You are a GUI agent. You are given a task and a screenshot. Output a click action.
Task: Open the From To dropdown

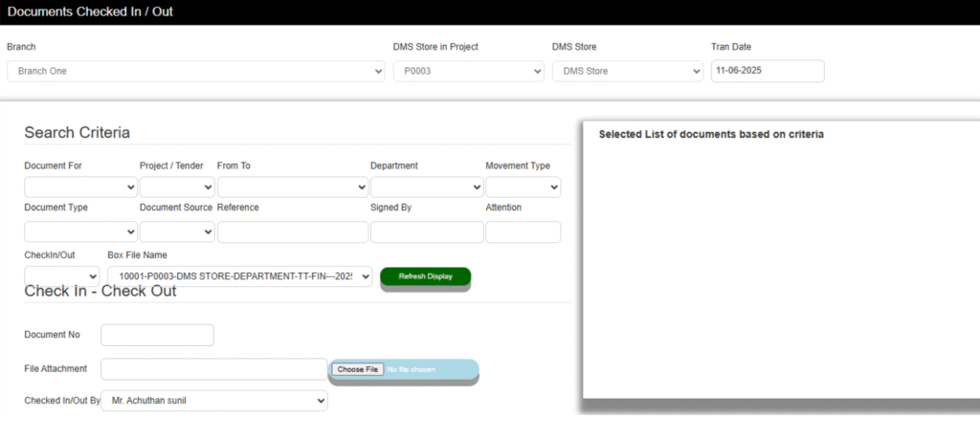point(292,187)
